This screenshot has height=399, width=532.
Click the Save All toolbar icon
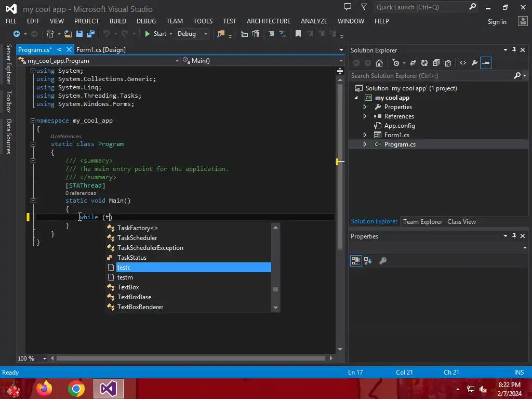point(91,34)
